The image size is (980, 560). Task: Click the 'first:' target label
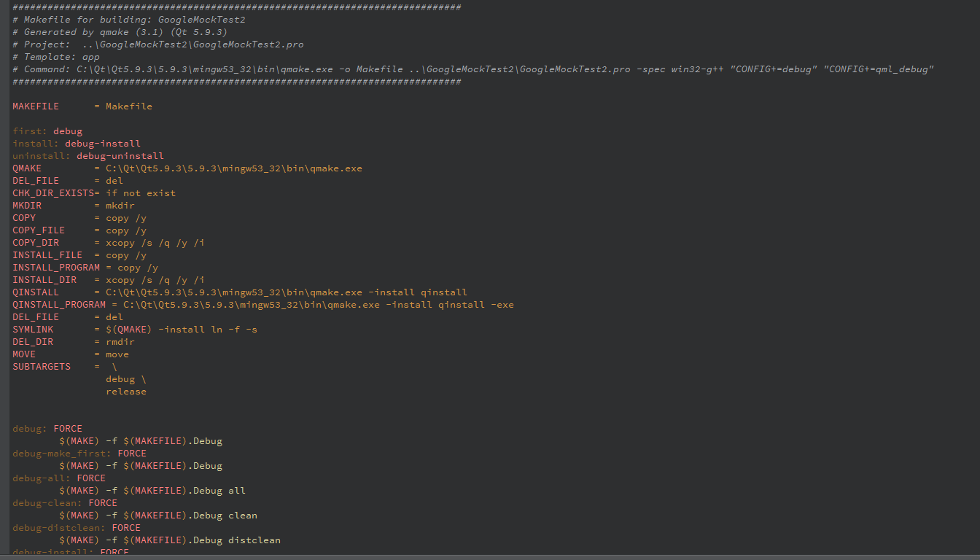pyautogui.click(x=30, y=131)
